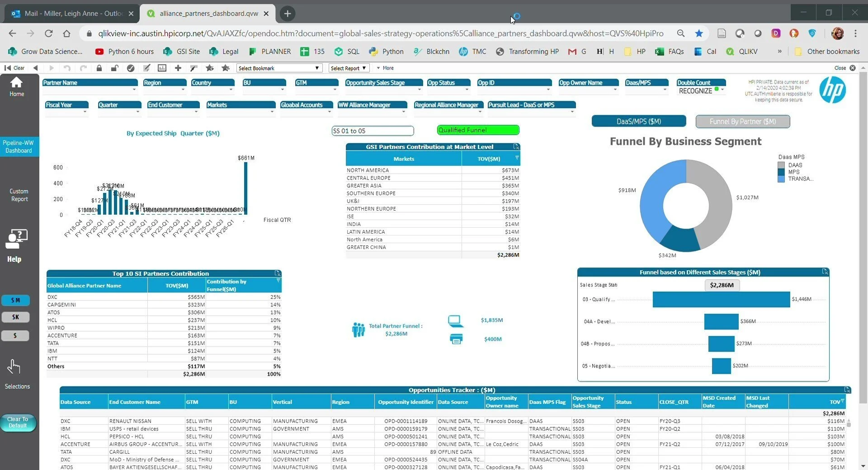Viewport: 868px width, 470px height.
Task: Export GSI Partners table to Excel icon
Action: [516, 147]
